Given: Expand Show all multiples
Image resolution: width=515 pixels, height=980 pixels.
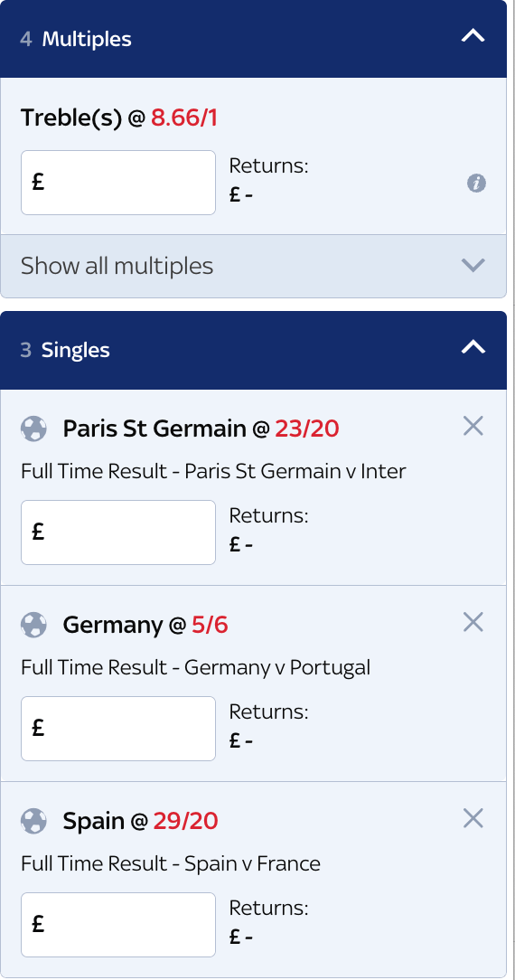Looking at the screenshot, I should pyautogui.click(x=254, y=266).
